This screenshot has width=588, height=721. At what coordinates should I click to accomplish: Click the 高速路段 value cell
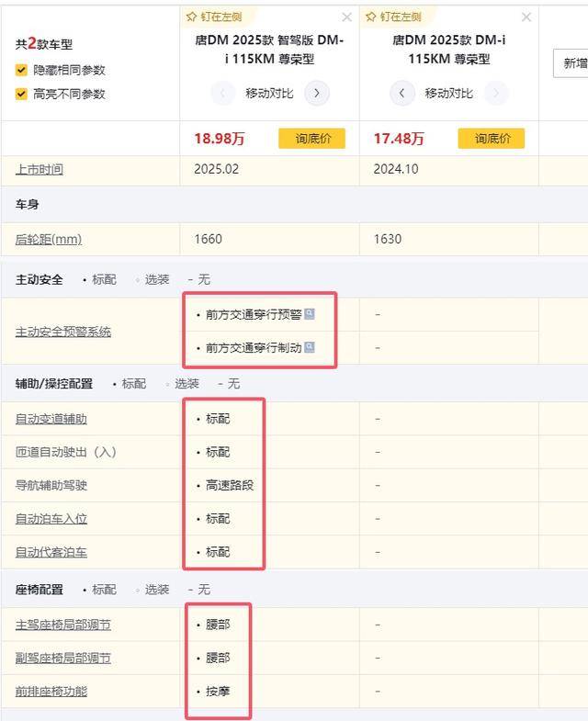point(230,485)
